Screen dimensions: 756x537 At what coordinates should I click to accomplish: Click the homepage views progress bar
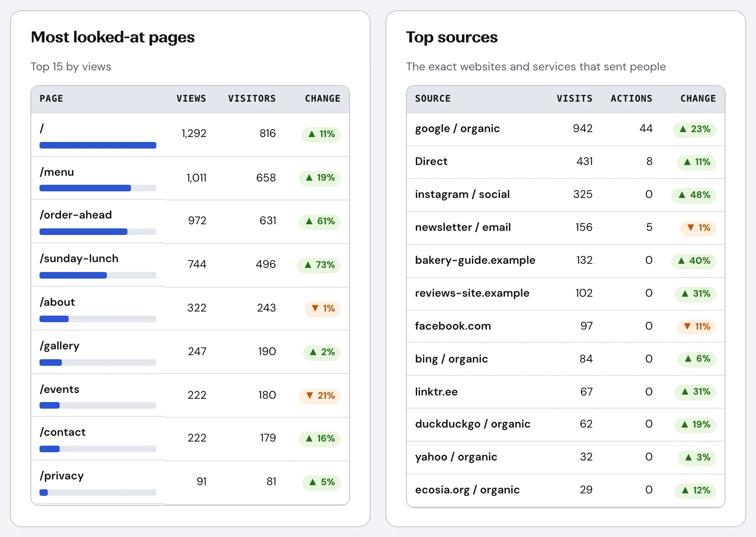98,145
